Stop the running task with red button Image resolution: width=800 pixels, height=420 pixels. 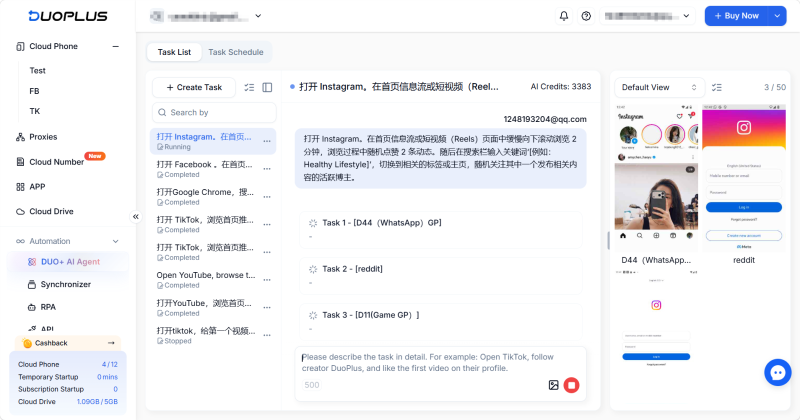[571, 385]
